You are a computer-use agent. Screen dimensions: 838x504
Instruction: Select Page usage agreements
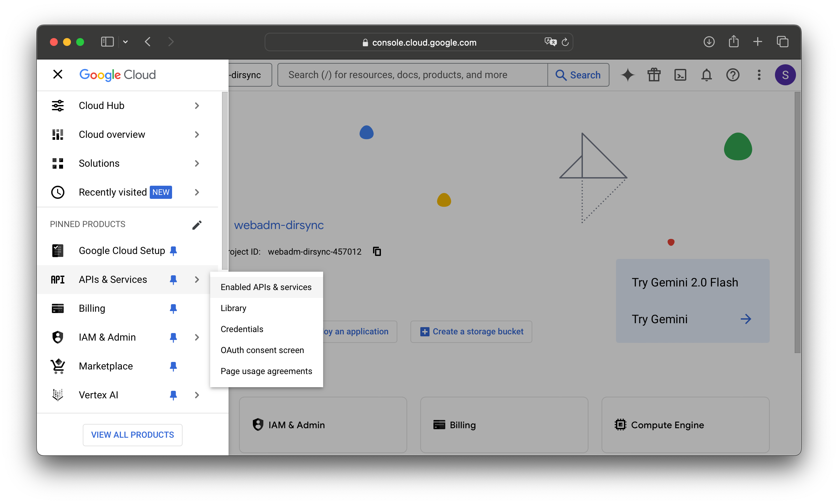point(266,371)
